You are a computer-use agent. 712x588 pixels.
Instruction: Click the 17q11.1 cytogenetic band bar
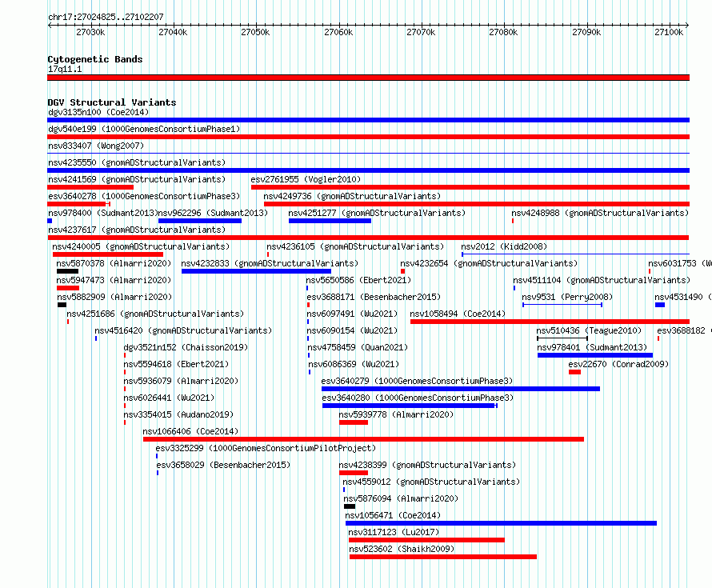click(368, 78)
